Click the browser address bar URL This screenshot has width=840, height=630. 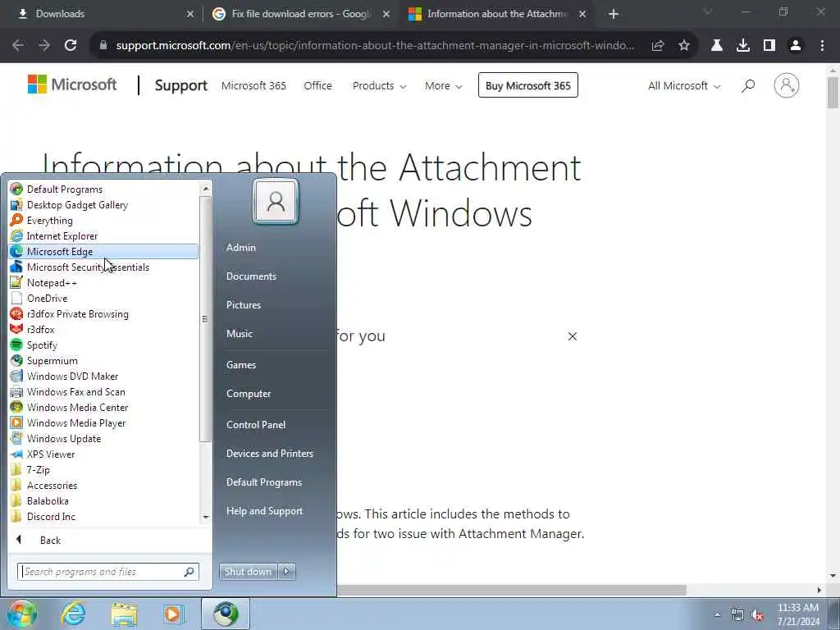375,46
